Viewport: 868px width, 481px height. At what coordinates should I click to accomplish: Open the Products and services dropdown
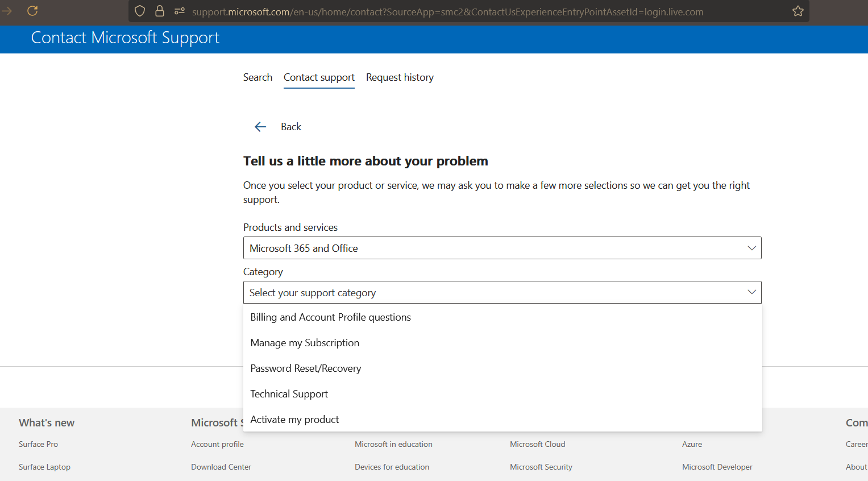pyautogui.click(x=502, y=248)
